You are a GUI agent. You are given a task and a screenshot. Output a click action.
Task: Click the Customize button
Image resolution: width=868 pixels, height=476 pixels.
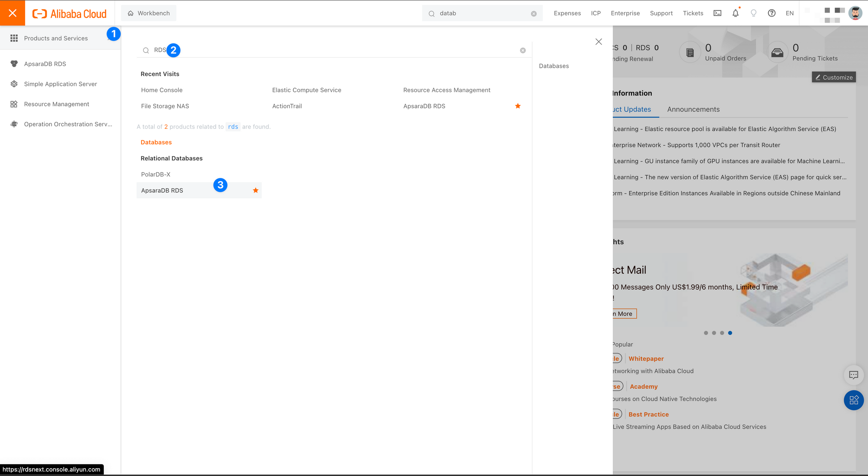pos(834,77)
